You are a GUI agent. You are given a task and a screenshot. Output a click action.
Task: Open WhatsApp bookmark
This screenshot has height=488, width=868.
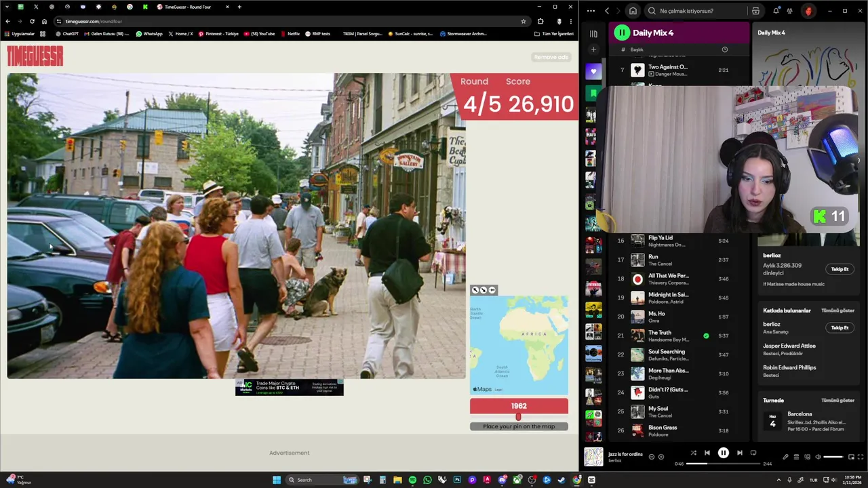(149, 33)
